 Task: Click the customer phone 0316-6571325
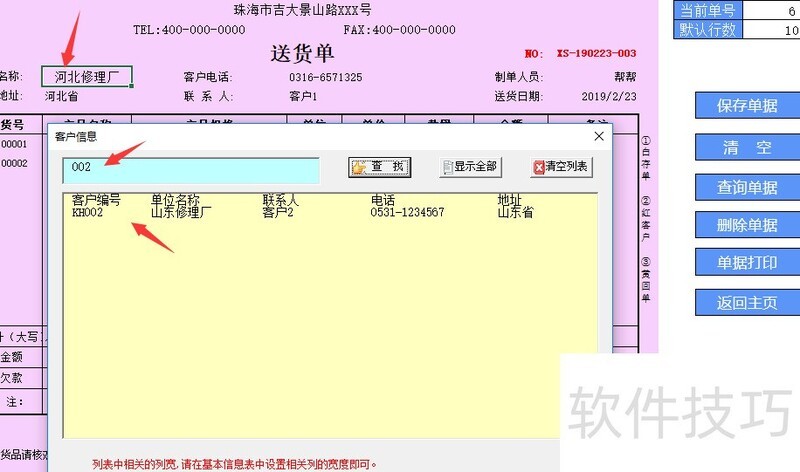click(326, 77)
